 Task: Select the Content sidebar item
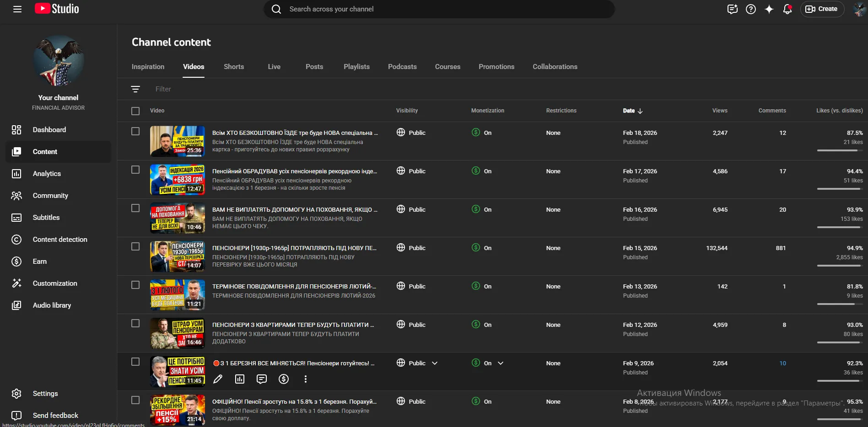click(x=59, y=152)
